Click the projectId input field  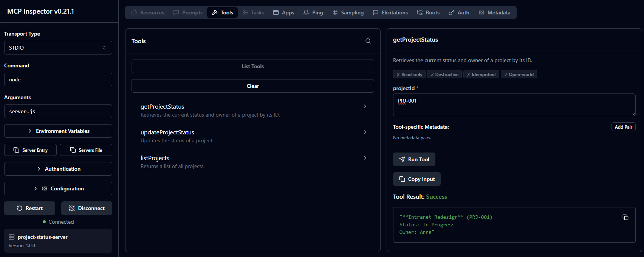(x=514, y=105)
